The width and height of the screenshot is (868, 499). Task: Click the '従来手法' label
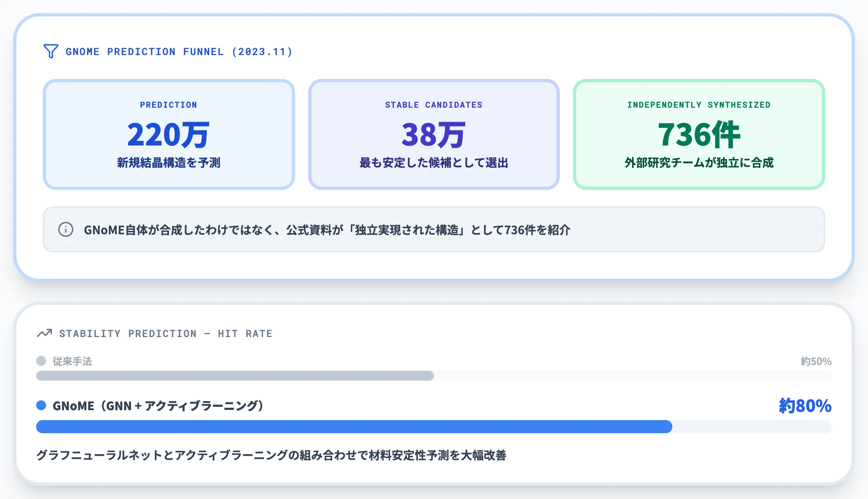(x=72, y=361)
